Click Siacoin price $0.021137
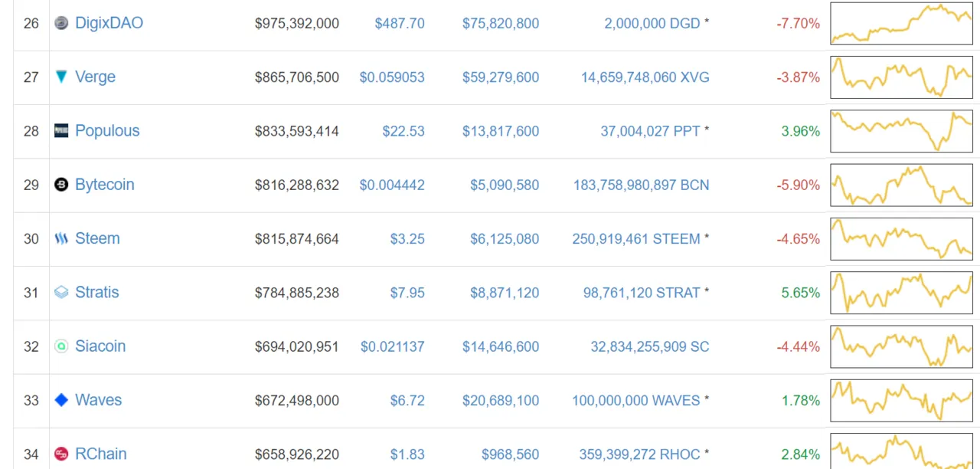Screen dimensions: 980x469 coord(392,346)
